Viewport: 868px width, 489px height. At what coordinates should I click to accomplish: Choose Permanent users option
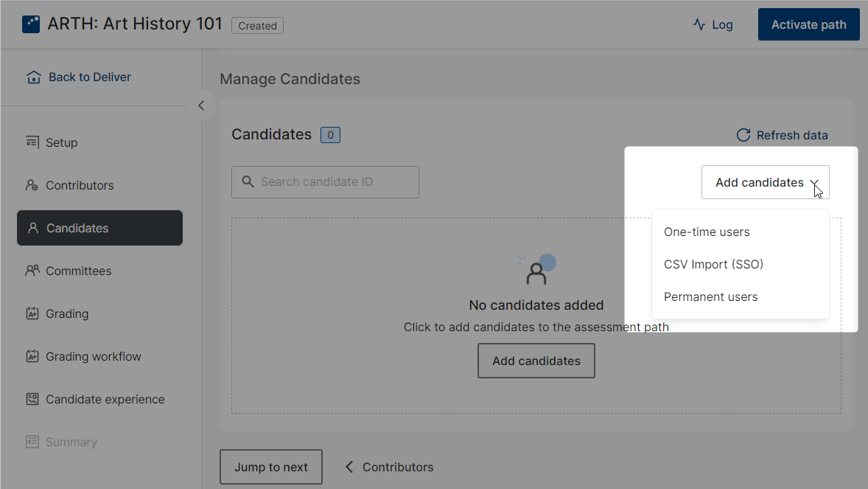point(740,296)
